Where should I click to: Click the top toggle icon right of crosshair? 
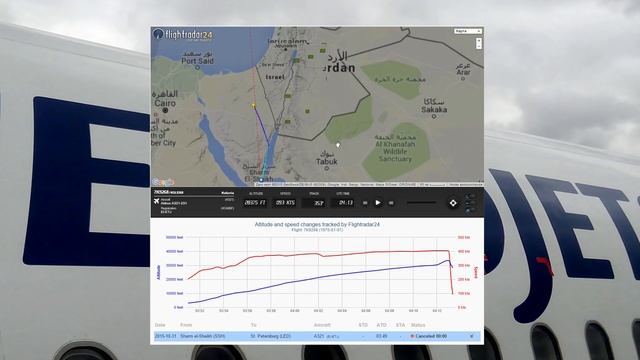pos(470,197)
